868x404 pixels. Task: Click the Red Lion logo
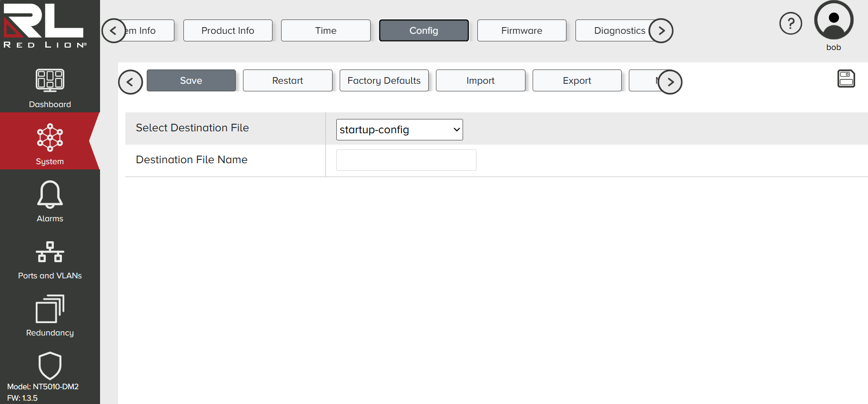45,25
